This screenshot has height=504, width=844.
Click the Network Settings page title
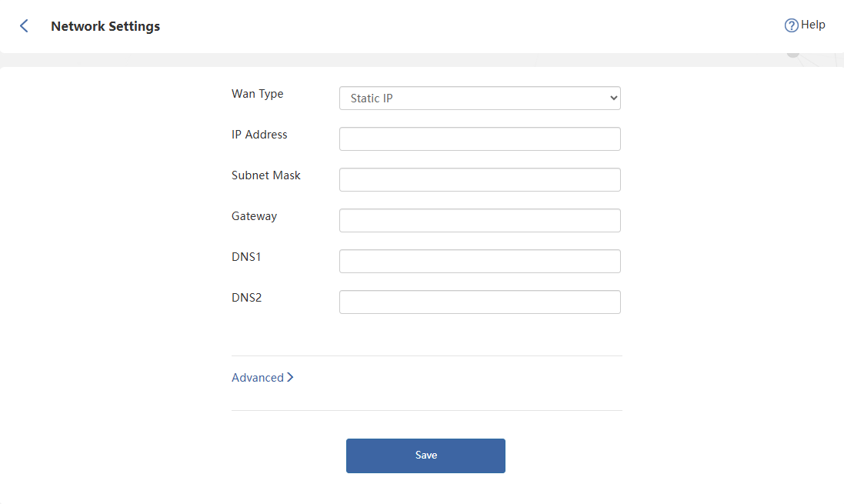coord(105,26)
